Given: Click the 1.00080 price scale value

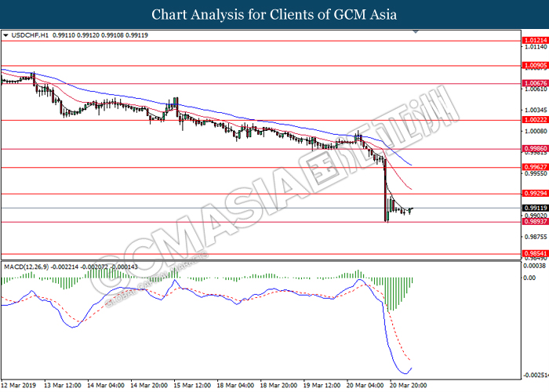Looking at the screenshot, I should pyautogui.click(x=536, y=131).
